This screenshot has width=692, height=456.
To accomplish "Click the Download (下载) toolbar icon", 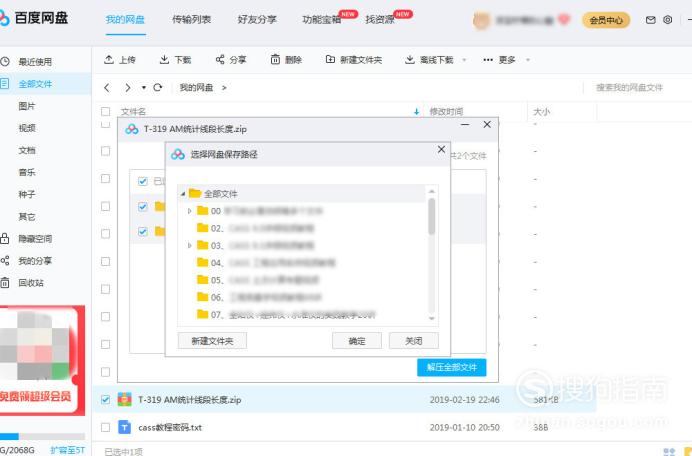I will coord(164,60).
